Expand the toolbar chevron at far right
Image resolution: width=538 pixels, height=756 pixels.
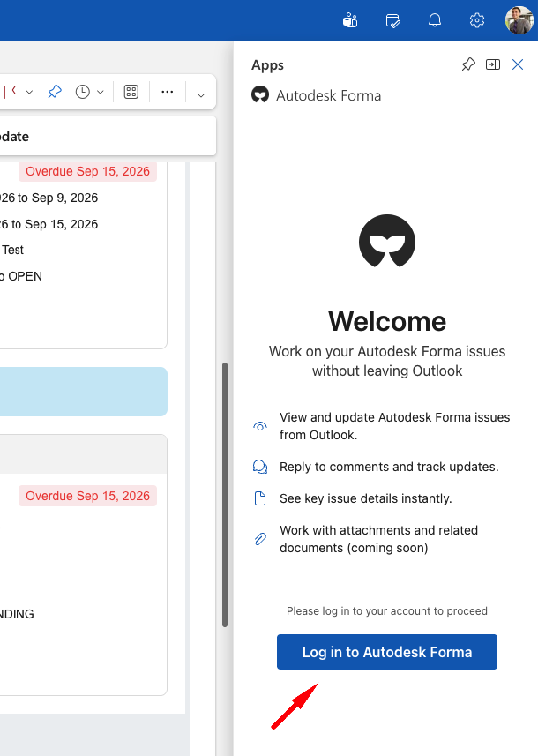pyautogui.click(x=201, y=95)
